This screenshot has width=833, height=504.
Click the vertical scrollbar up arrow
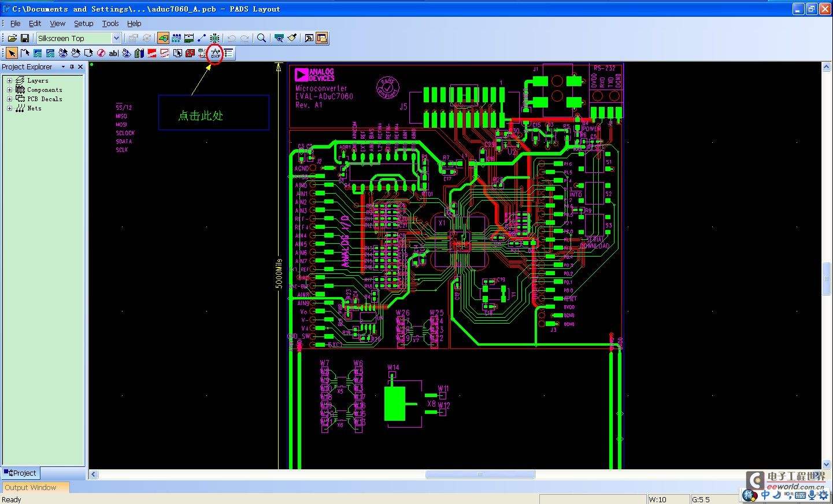point(827,68)
